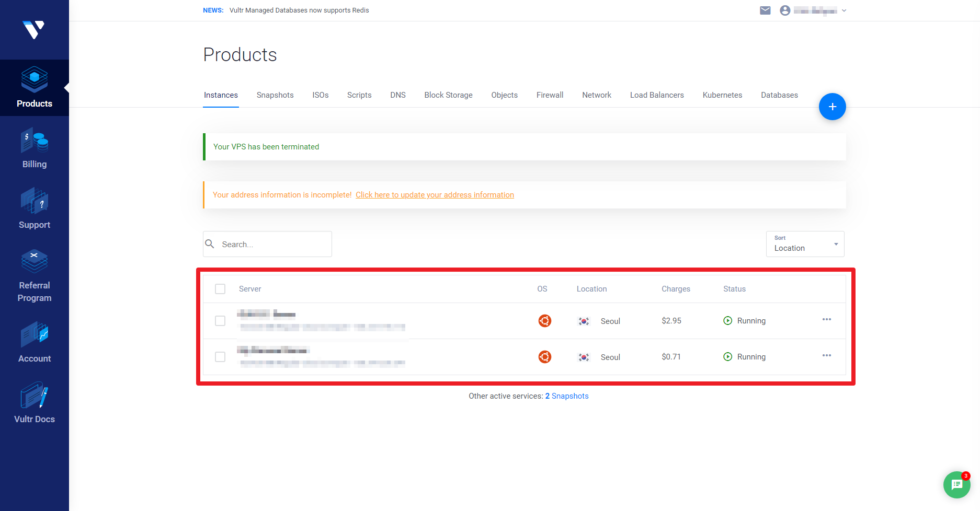Switch to the Load Balancers tab

coord(657,95)
